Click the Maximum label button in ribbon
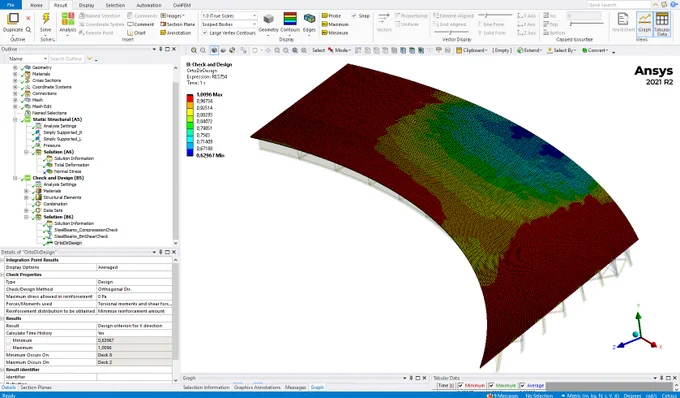Screen dimensions: 680x398 [x=335, y=24]
